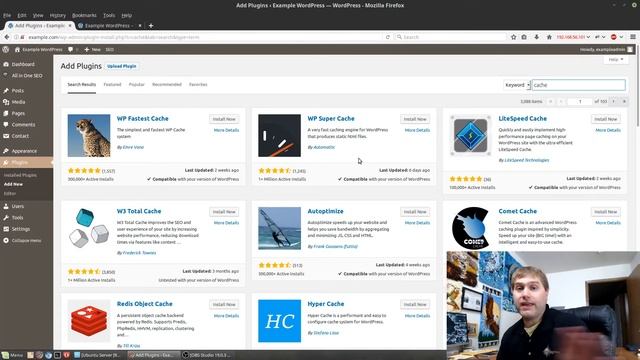Open Users in the sidebar
Viewport: 640px width, 360px height.
point(18,206)
